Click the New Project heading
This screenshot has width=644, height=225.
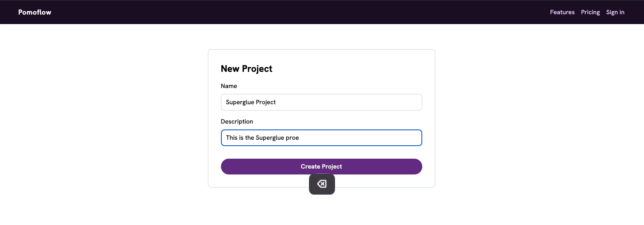pyautogui.click(x=246, y=69)
